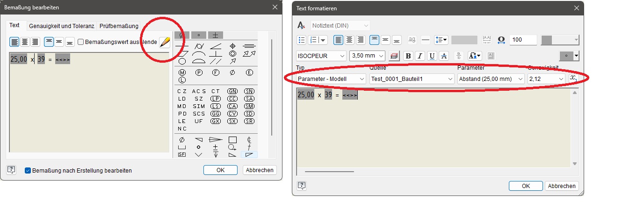Insert the concentricity double-circle symbol

click(x=232, y=53)
